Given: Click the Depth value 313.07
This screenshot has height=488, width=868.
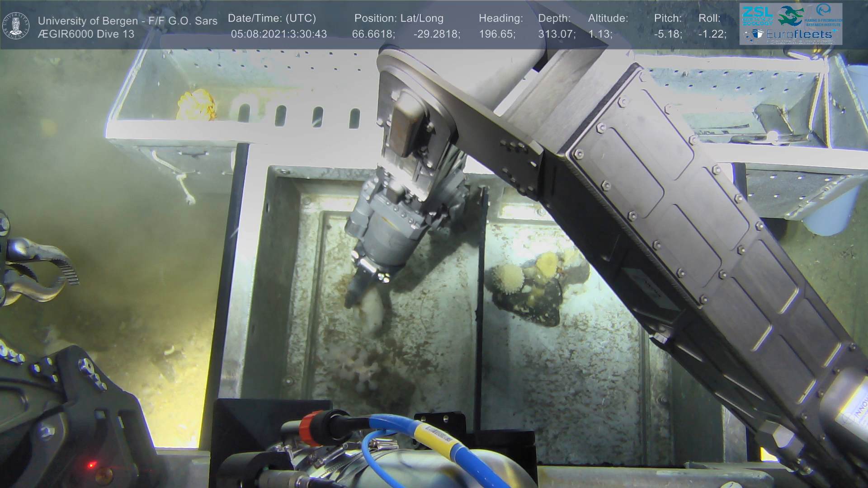Looking at the screenshot, I should [x=557, y=34].
